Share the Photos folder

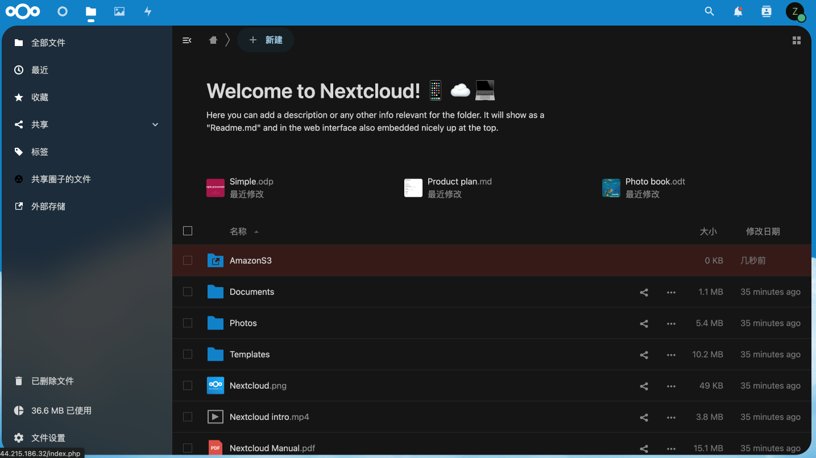click(644, 324)
